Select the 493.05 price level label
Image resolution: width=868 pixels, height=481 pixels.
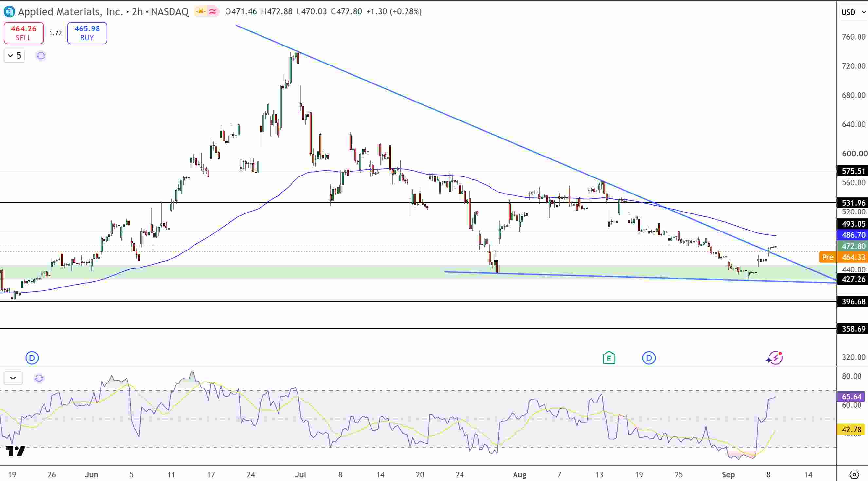click(x=853, y=224)
